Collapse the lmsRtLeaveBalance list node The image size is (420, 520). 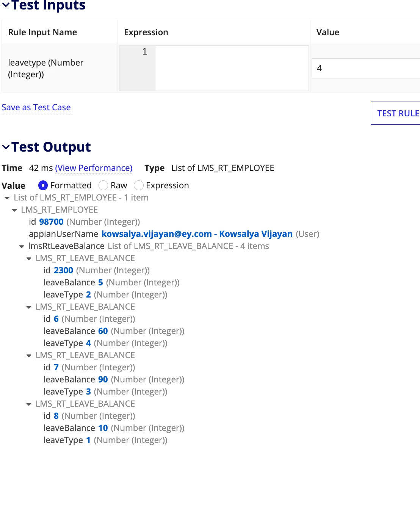[x=22, y=246]
